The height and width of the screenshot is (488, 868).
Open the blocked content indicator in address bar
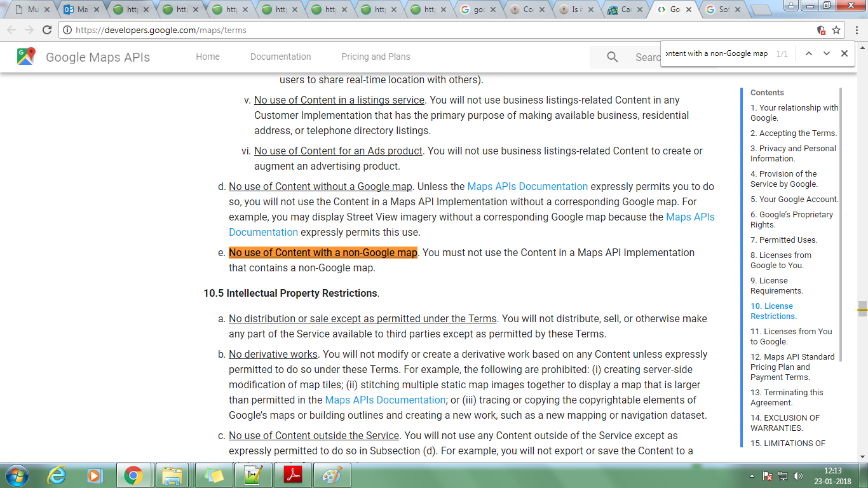click(821, 30)
